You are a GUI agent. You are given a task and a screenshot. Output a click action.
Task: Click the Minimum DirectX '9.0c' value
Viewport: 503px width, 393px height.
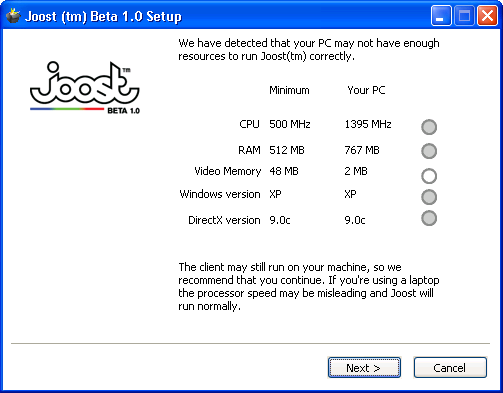tap(280, 220)
